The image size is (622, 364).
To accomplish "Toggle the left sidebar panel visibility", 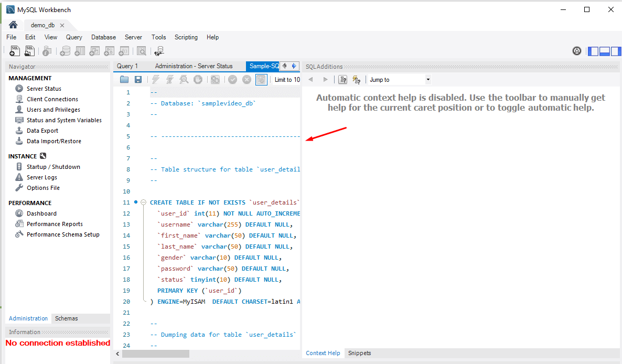I will [593, 51].
